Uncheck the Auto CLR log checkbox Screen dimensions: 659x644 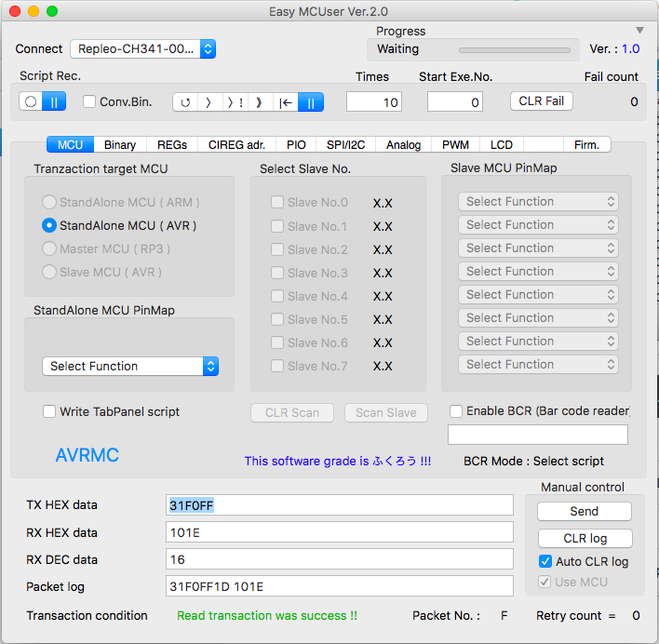(545, 561)
